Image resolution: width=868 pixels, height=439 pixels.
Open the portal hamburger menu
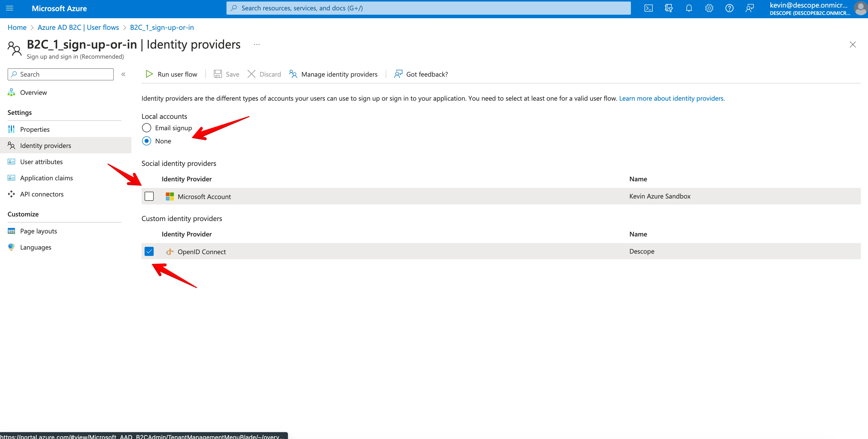point(9,8)
